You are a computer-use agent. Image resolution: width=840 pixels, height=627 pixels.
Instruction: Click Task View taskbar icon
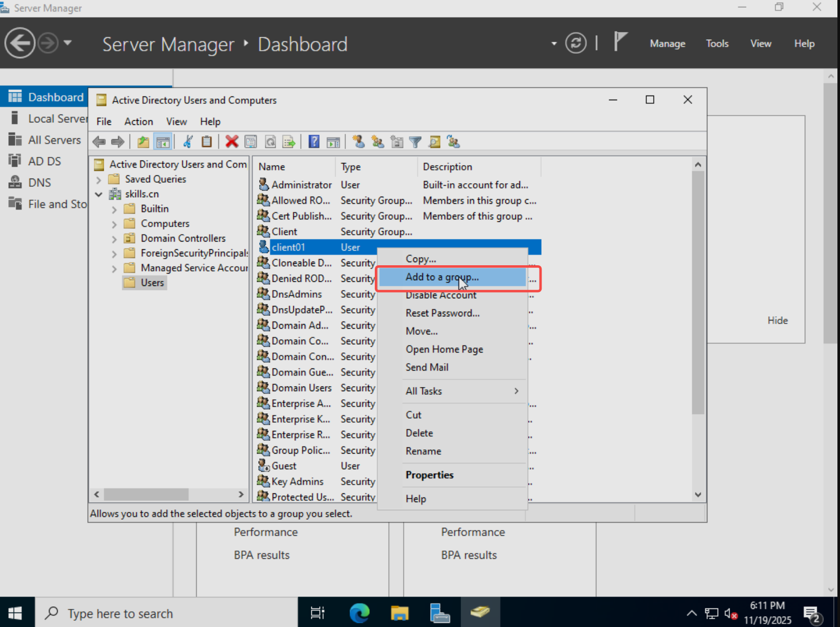click(x=318, y=613)
